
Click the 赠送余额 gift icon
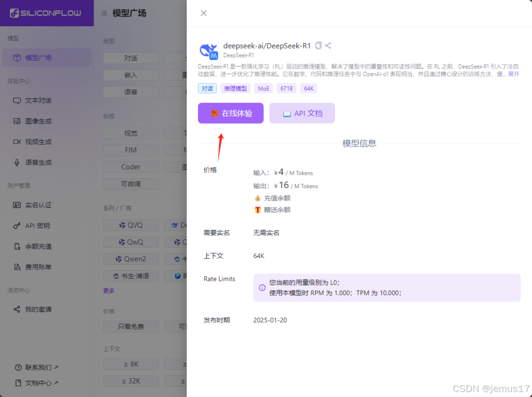tap(258, 210)
